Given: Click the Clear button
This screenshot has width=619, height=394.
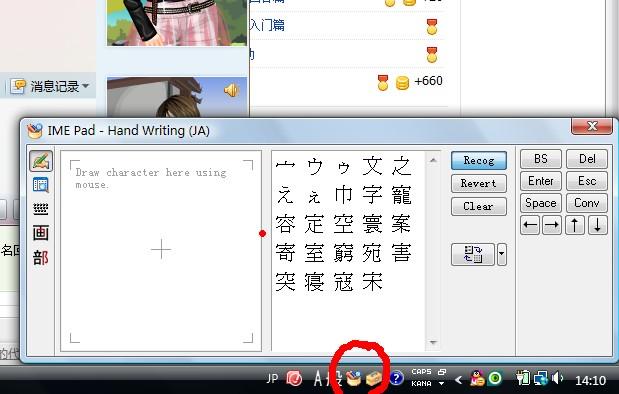Looking at the screenshot, I should [478, 206].
